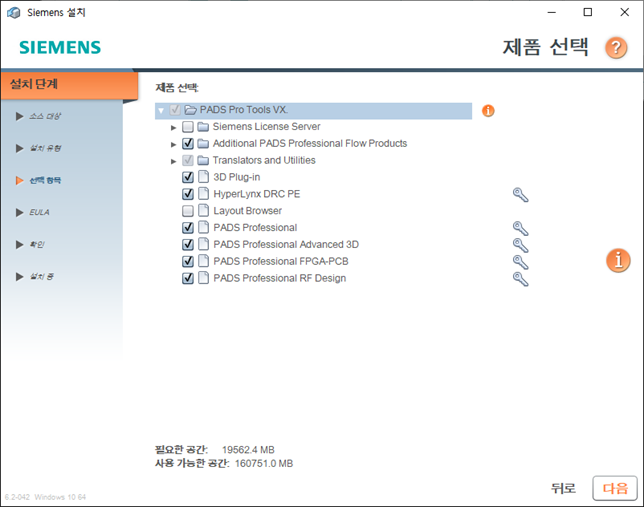Click the folder icon of Siemens License Server
This screenshot has width=644, height=507.
click(x=203, y=127)
